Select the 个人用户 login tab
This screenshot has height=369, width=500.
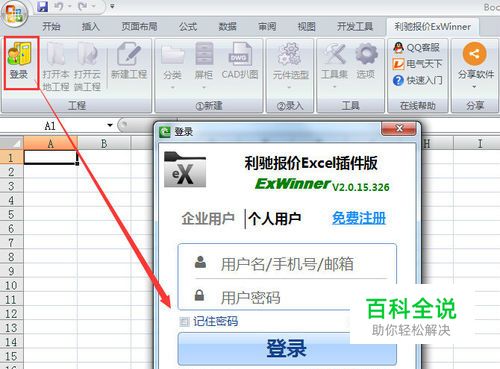click(x=274, y=219)
